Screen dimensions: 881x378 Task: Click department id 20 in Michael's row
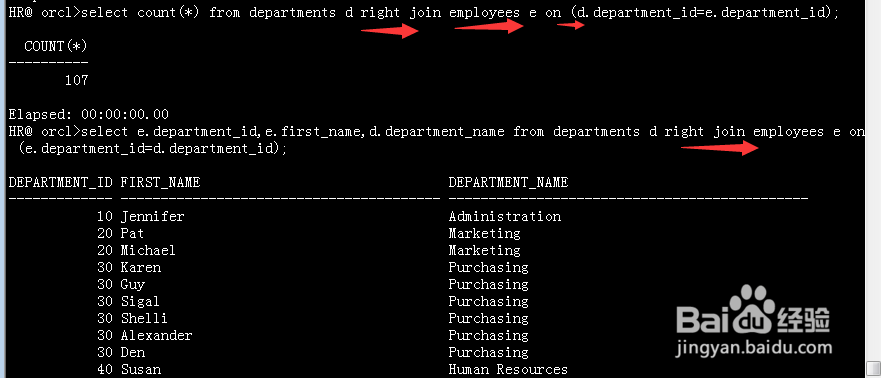[105, 250]
